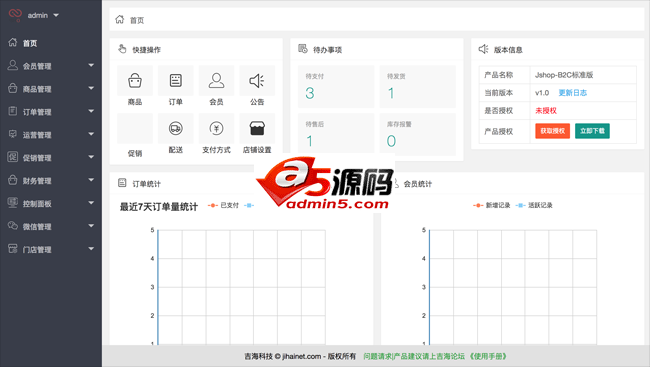650x367 pixels.
Task: Click the 商品管理 bag icon in sidebar
Action: click(13, 88)
